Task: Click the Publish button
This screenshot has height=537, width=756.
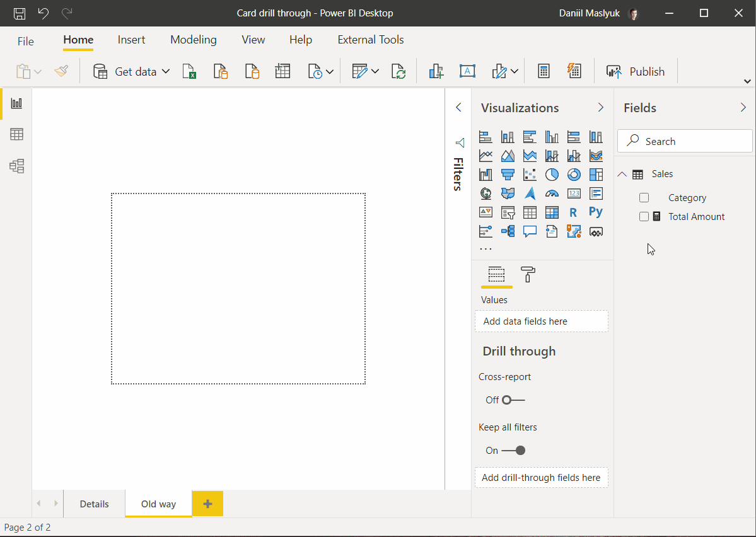Action: click(636, 71)
